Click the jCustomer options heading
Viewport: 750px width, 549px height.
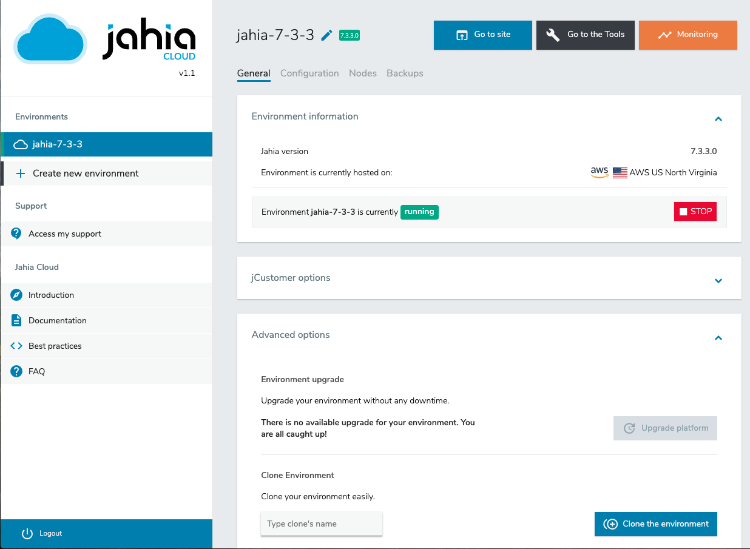(x=290, y=278)
